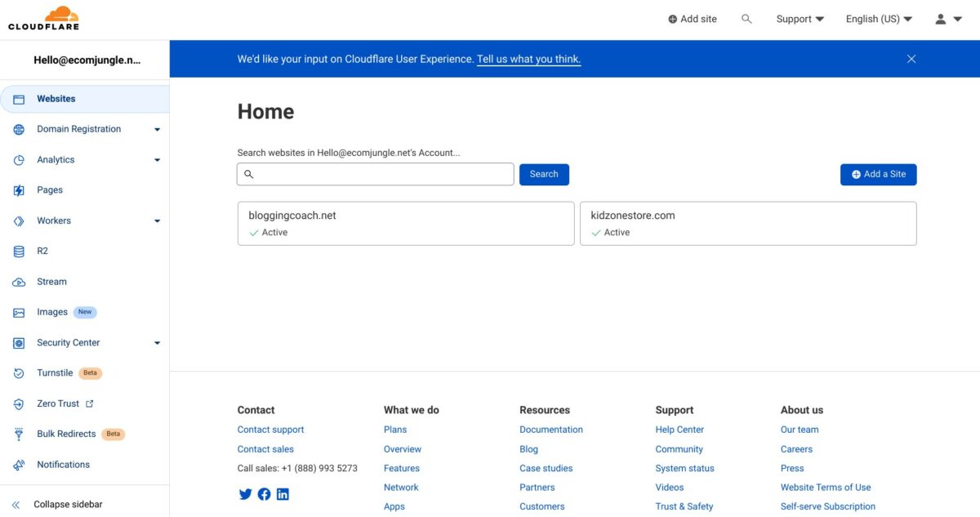This screenshot has height=517, width=980.
Task: Select the Bulk Redirects sidebar icon
Action: [19, 435]
